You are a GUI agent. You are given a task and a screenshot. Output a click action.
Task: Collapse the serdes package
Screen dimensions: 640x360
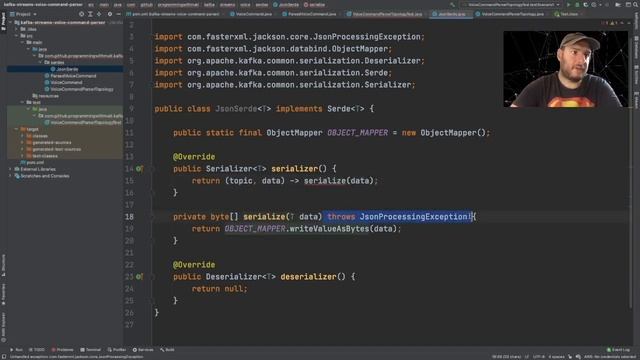coord(40,62)
